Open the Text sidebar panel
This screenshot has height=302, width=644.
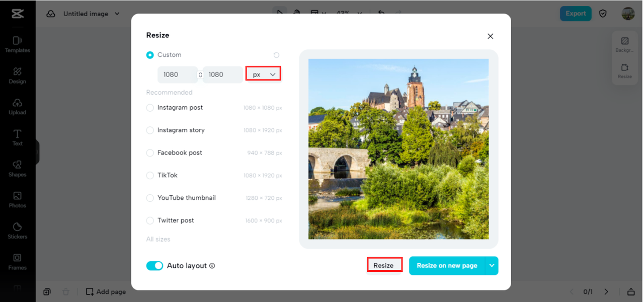tap(17, 137)
